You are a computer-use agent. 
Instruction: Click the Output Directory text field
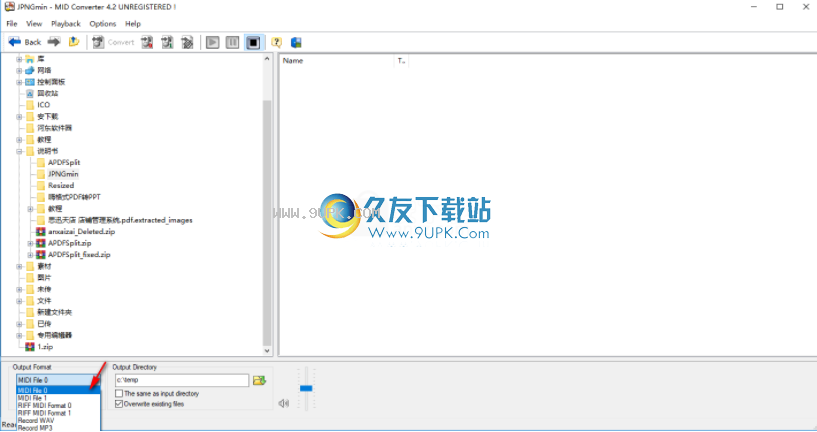coord(182,380)
